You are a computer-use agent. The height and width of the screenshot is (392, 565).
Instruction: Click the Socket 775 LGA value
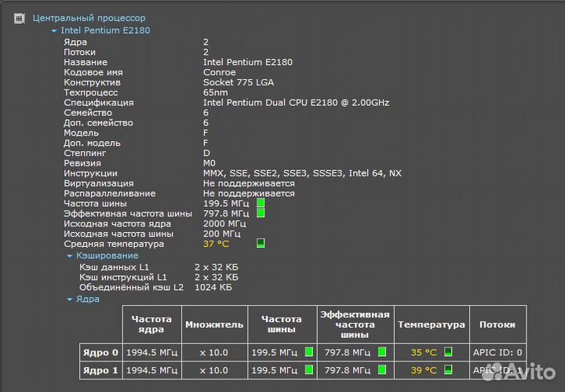tap(239, 82)
